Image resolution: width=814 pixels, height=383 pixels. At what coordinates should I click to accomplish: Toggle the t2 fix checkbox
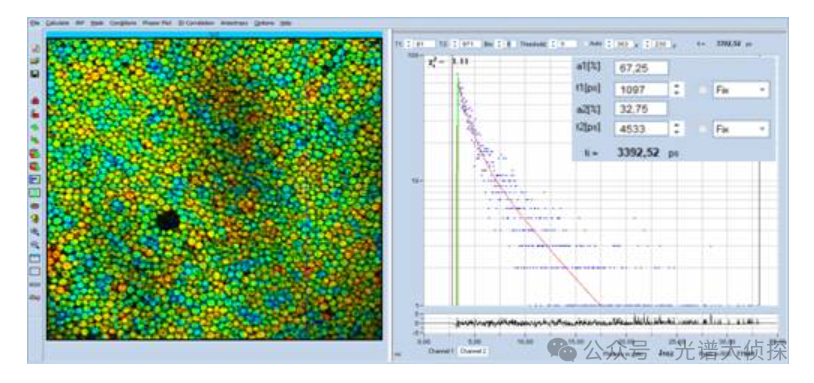[x=702, y=129]
